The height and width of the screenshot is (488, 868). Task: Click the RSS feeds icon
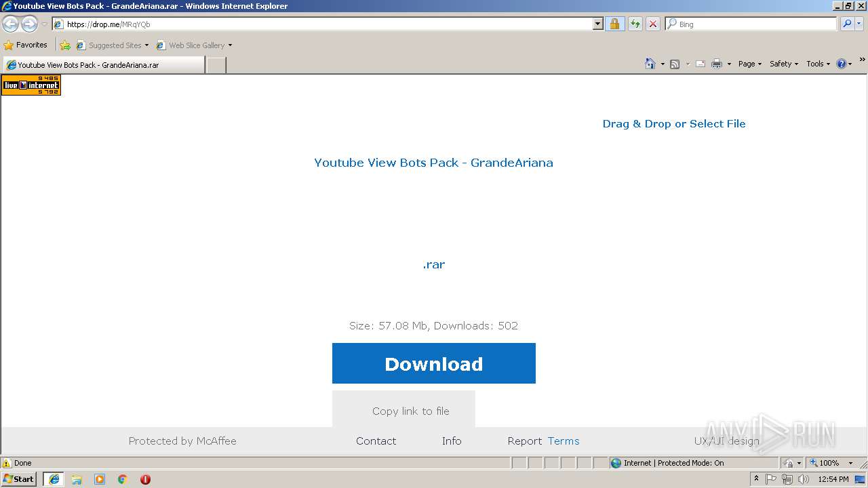tap(675, 64)
